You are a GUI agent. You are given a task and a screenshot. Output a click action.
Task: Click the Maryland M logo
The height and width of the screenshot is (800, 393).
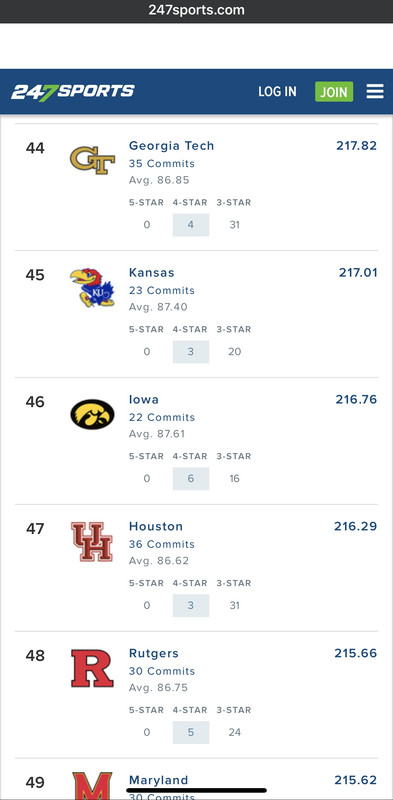(x=92, y=786)
